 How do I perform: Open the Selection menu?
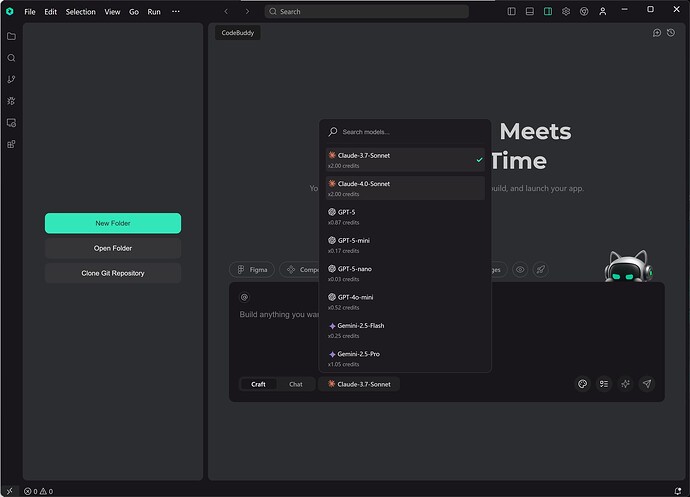tap(81, 12)
